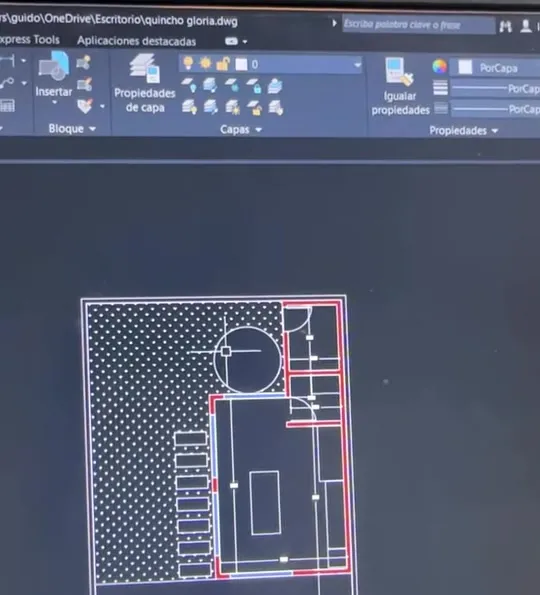Open the Edit Attributes dropdown arrow
The height and width of the screenshot is (595, 540).
(x=102, y=107)
